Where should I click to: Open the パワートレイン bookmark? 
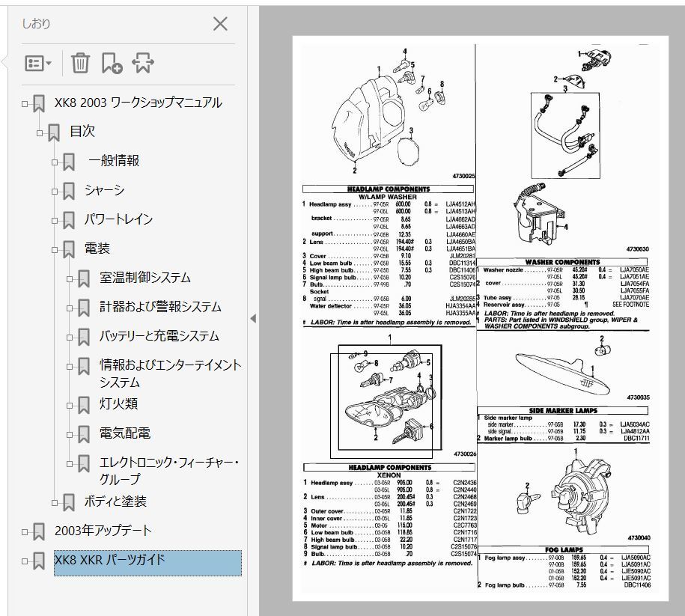pos(119,219)
